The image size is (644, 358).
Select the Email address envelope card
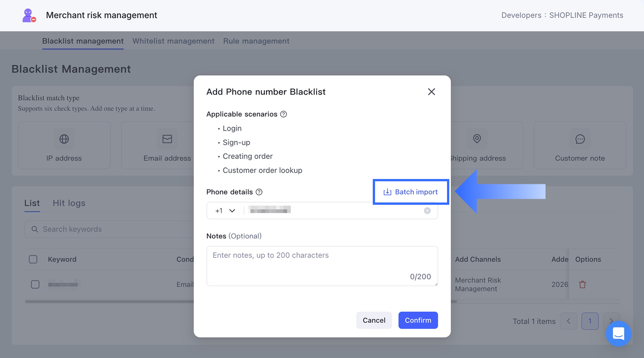click(158, 145)
